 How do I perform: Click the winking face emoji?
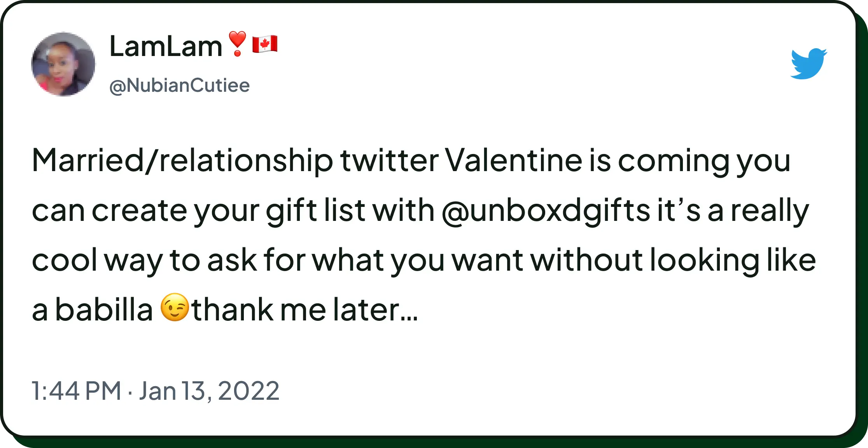click(175, 307)
